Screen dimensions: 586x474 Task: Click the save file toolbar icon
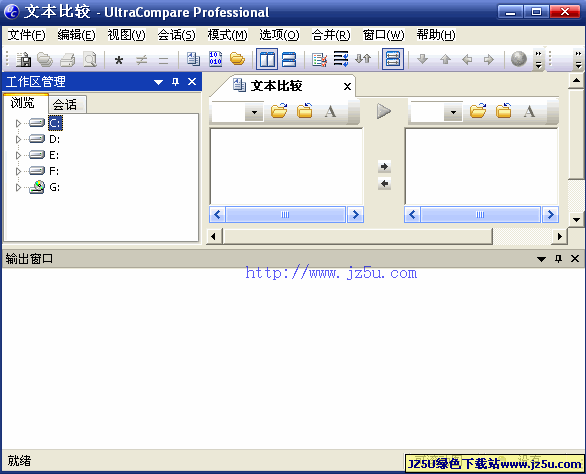pos(24,59)
